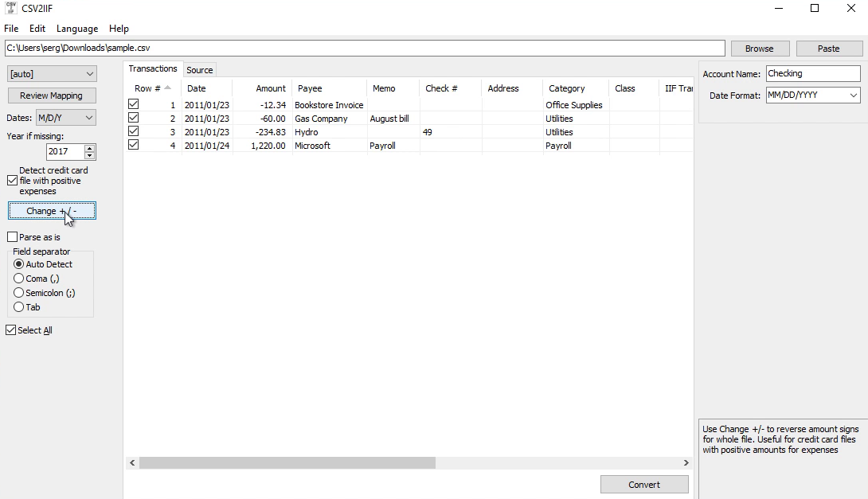Sort by Payee column header
This screenshot has height=499, width=868.
point(329,88)
